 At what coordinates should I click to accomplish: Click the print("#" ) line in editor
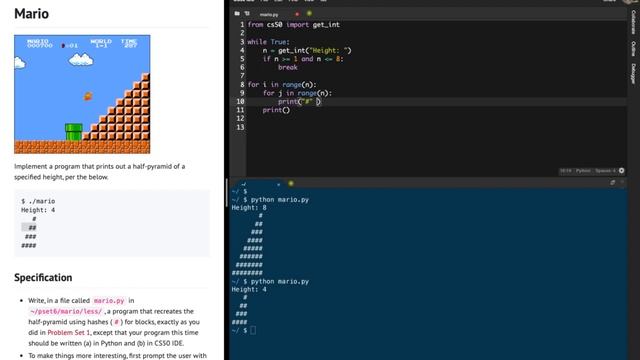(x=300, y=102)
